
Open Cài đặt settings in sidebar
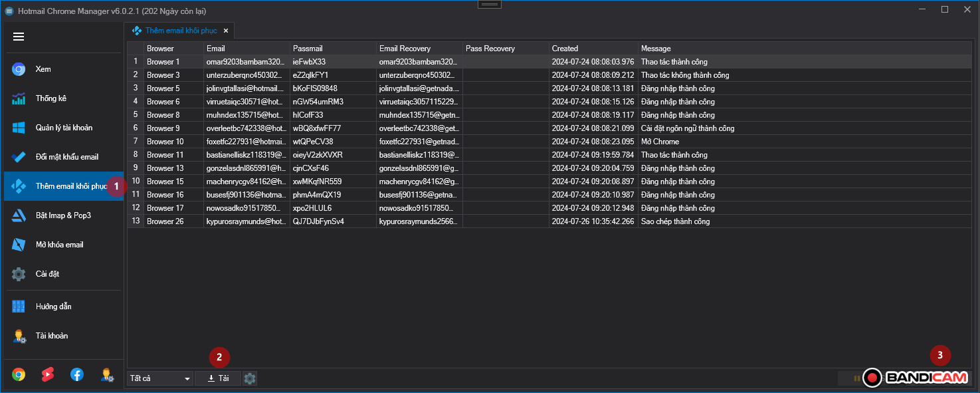pos(47,274)
